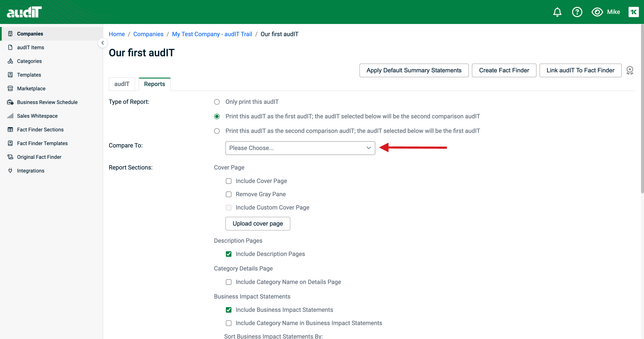Click the Fact Finder Templates icon
This screenshot has width=644, height=339.
(10, 143)
